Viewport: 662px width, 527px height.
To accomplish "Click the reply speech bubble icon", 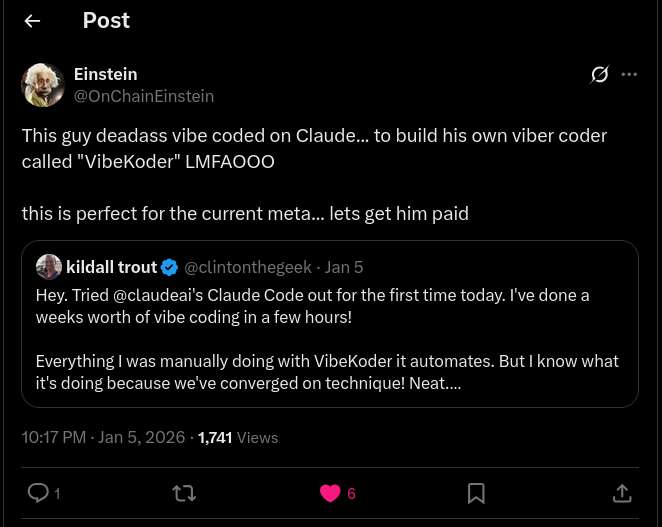I will pos(38,492).
